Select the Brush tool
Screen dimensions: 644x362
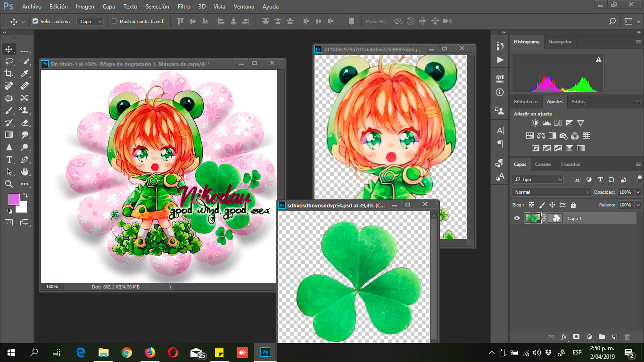tap(9, 110)
